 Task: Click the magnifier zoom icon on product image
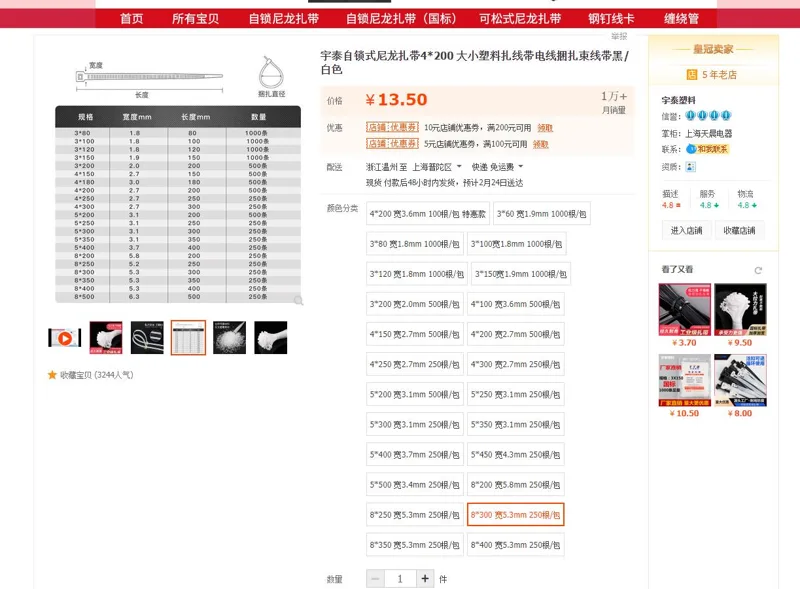tap(298, 301)
